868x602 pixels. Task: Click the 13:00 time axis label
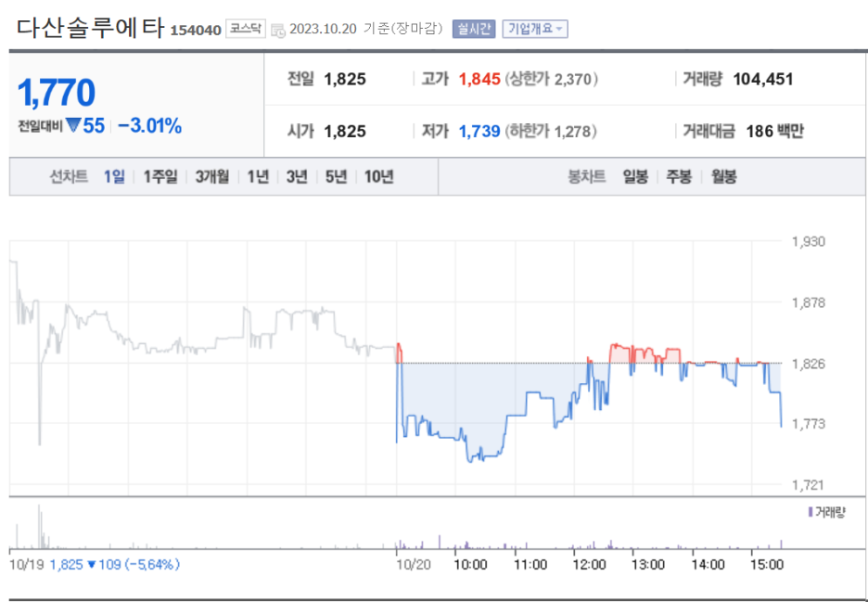pos(648,565)
